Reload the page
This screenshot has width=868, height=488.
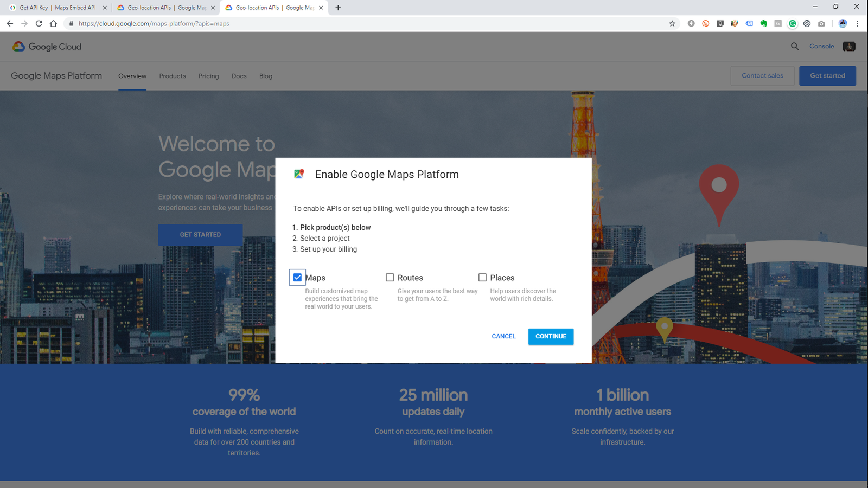point(39,23)
